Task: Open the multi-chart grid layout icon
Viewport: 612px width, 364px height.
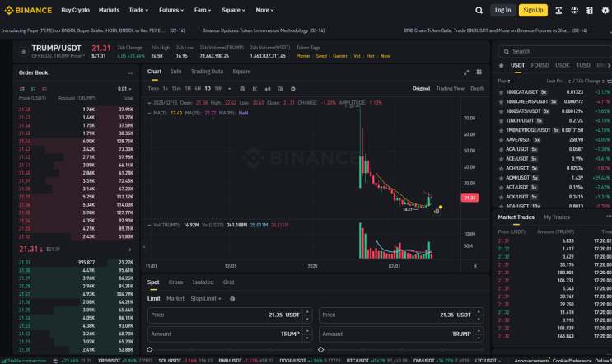Action: pos(479,72)
